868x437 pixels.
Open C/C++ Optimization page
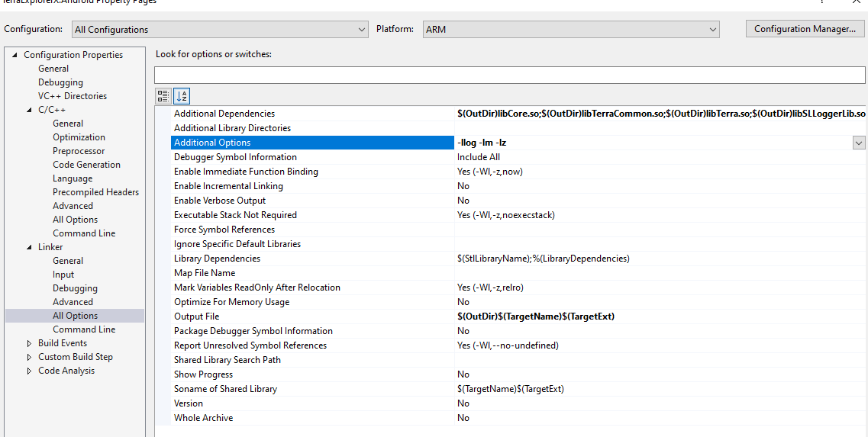click(x=79, y=137)
